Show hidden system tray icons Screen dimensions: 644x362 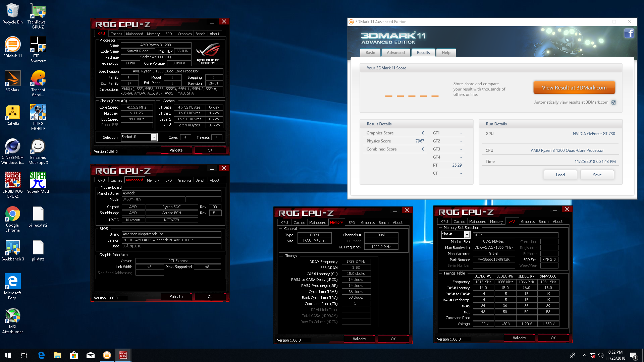coord(584,355)
